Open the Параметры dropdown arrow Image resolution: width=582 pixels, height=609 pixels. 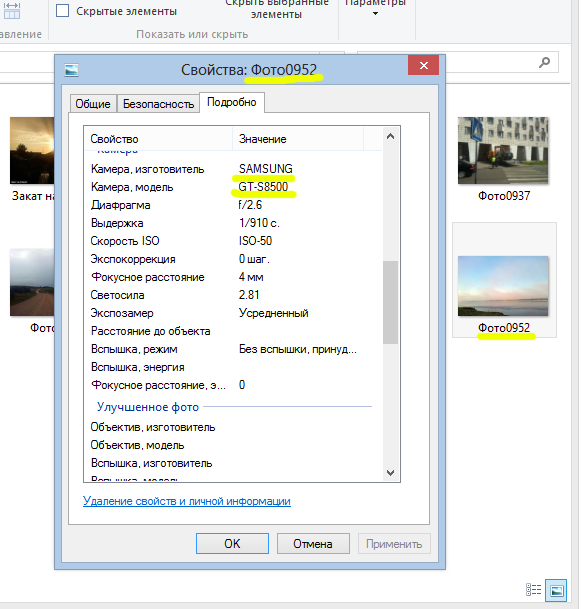(375, 14)
